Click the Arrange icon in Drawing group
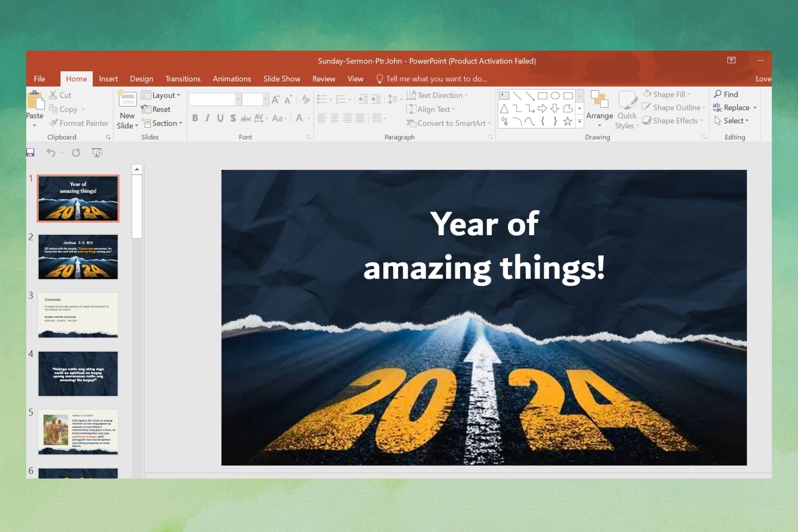 [599, 100]
